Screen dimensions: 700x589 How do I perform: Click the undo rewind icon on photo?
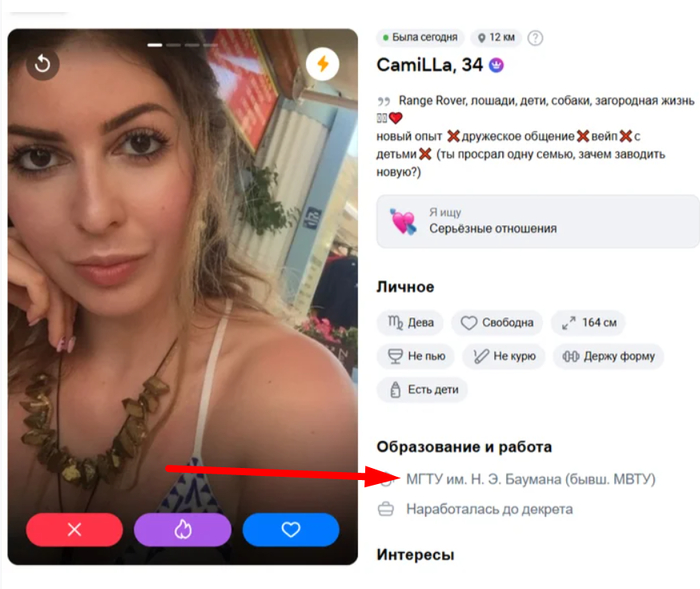coord(42,63)
